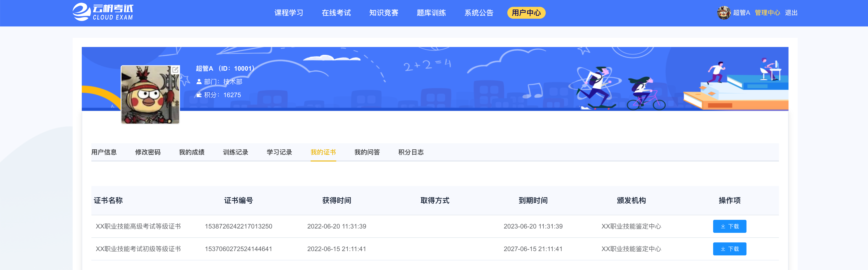The height and width of the screenshot is (270, 868).
Task: Open the 训练记录 tab
Action: click(x=236, y=152)
